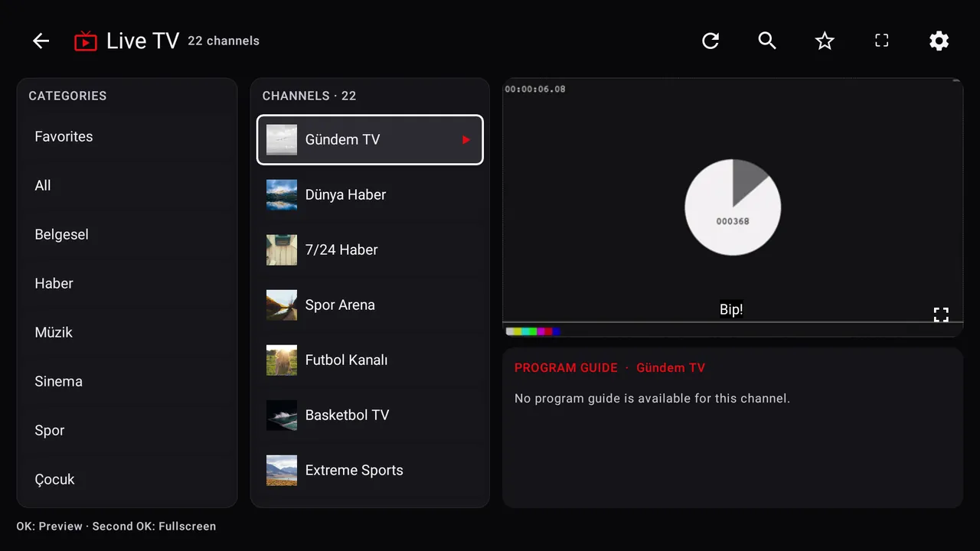This screenshot has height=551, width=980.
Task: Click the Extreme Sports channel thumbnail
Action: click(x=282, y=470)
